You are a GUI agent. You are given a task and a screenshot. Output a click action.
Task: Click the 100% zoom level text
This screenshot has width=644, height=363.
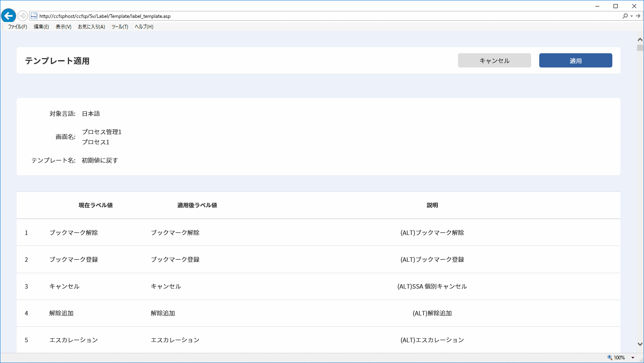coord(619,358)
